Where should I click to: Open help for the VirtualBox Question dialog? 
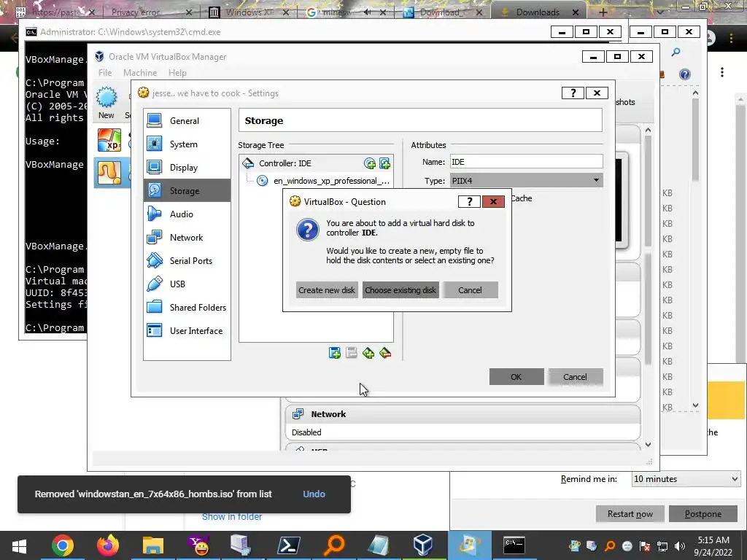(469, 201)
